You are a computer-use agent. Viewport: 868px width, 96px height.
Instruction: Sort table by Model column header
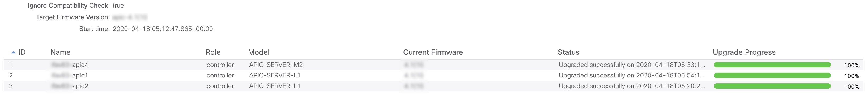click(x=258, y=52)
